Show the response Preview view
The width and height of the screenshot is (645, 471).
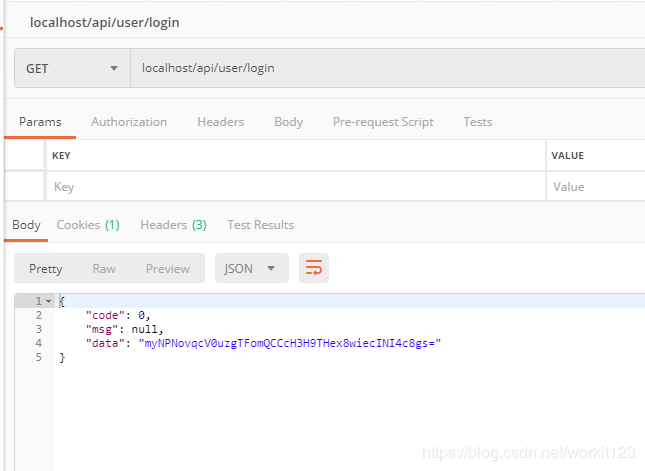167,268
